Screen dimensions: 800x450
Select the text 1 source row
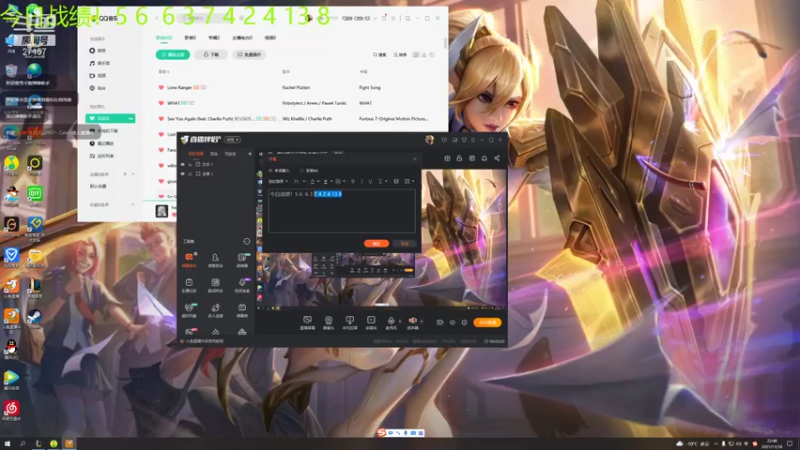click(216, 164)
